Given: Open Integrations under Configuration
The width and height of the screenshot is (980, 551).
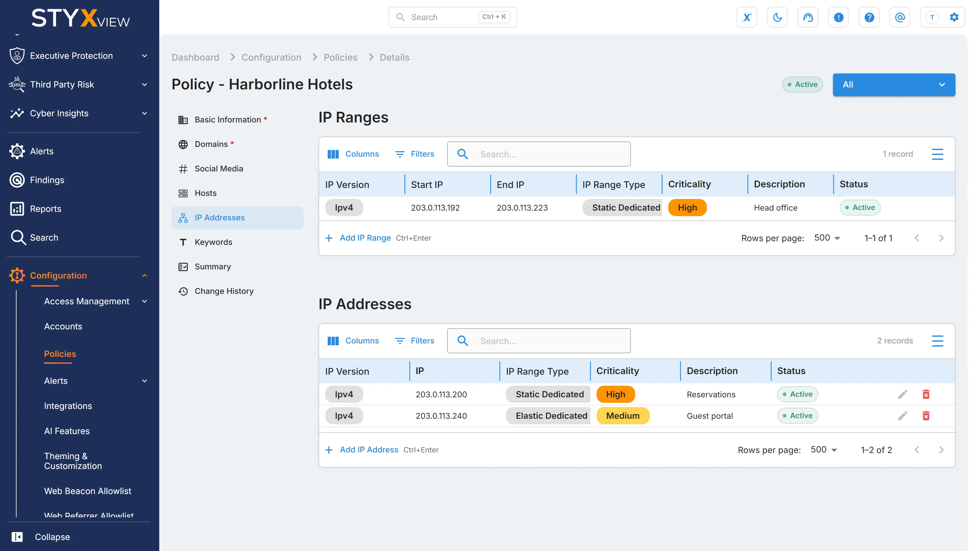Looking at the screenshot, I should 68,406.
